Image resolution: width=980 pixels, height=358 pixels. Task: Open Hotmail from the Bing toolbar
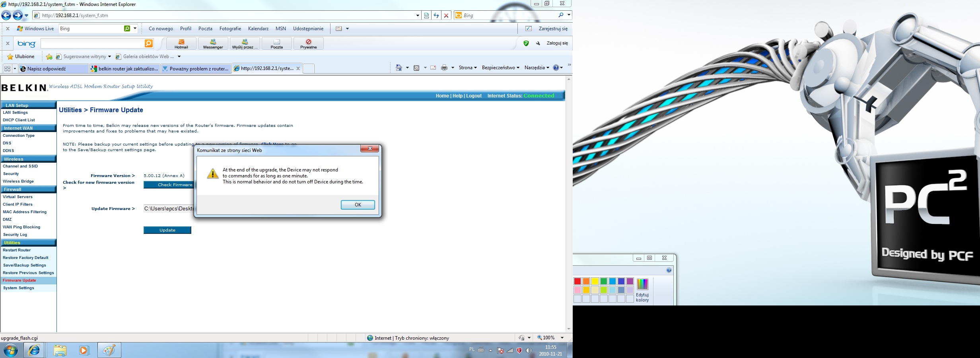point(181,43)
